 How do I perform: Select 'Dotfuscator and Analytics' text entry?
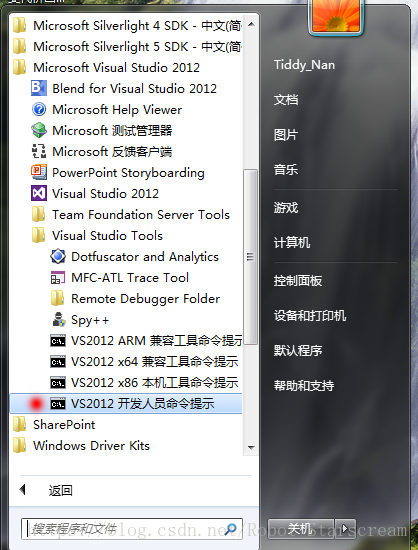(145, 257)
